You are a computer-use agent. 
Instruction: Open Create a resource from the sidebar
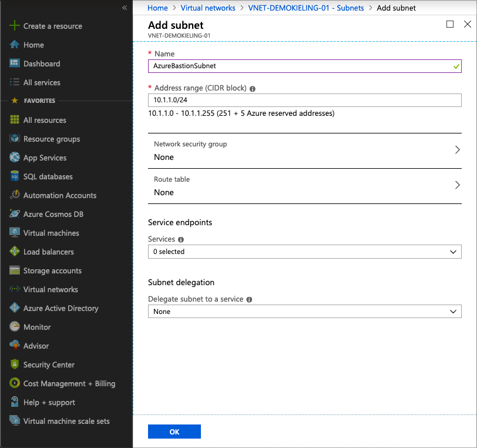(53, 26)
